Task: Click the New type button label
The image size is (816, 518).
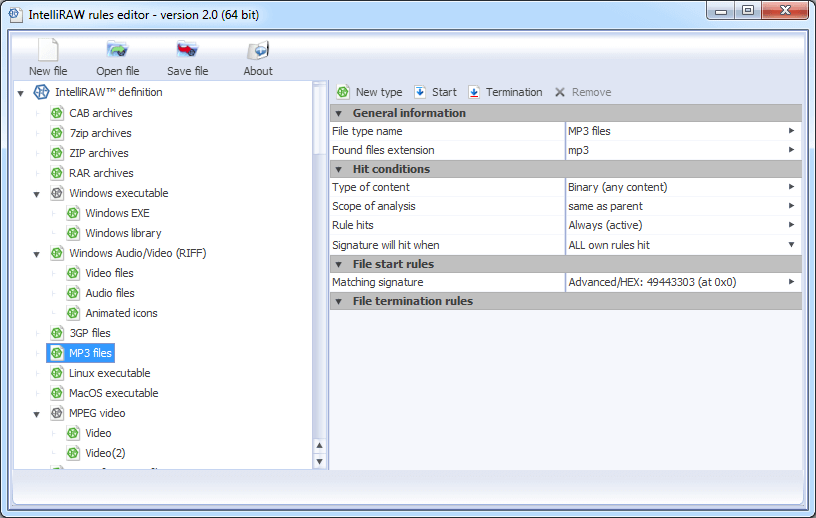Action: [x=379, y=92]
